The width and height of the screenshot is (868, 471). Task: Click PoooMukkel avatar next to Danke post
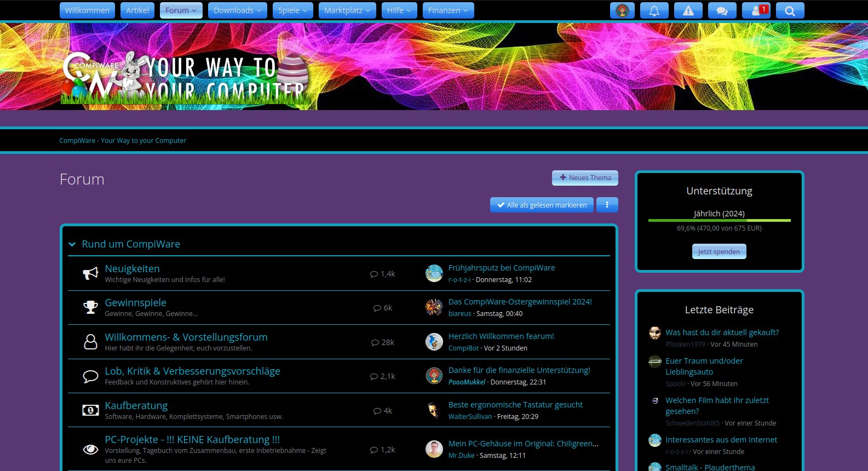(434, 375)
